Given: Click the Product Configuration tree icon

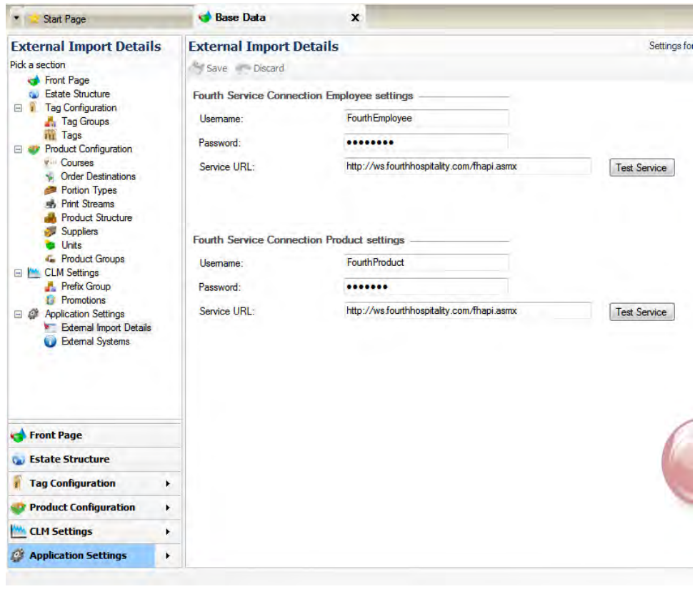Looking at the screenshot, I should (34, 149).
